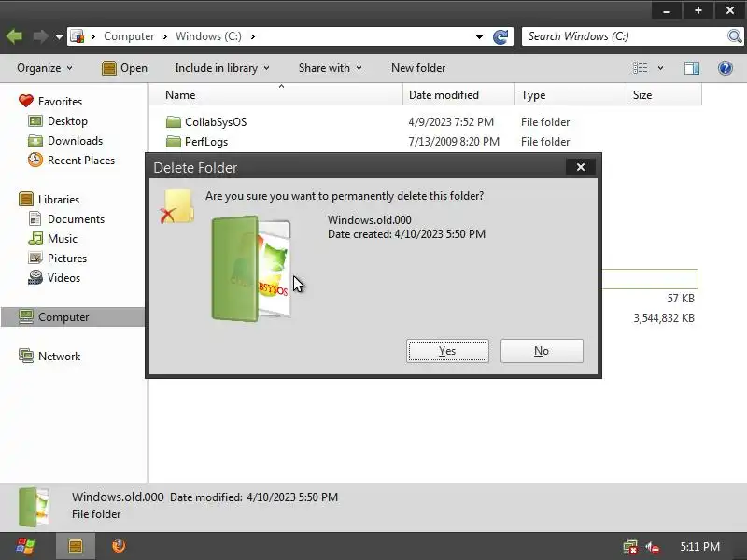Click the Windows.old.000 folder thumbnail in dialog

pyautogui.click(x=250, y=269)
